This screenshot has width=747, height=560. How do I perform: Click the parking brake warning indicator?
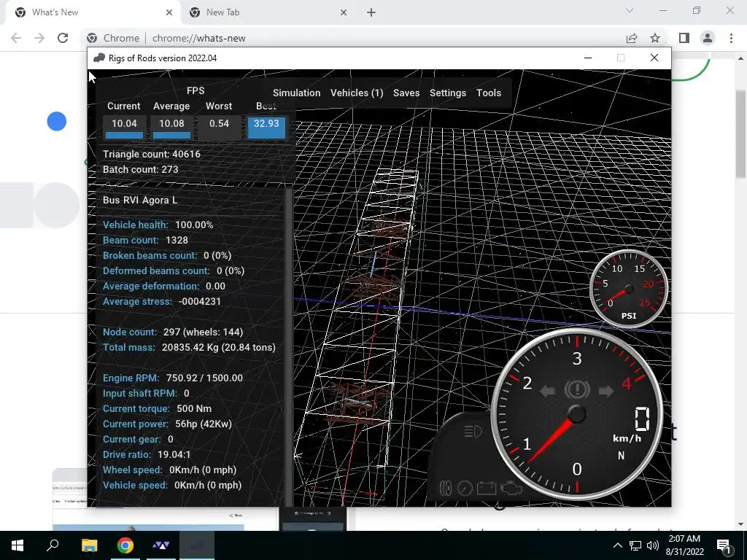tap(577, 389)
